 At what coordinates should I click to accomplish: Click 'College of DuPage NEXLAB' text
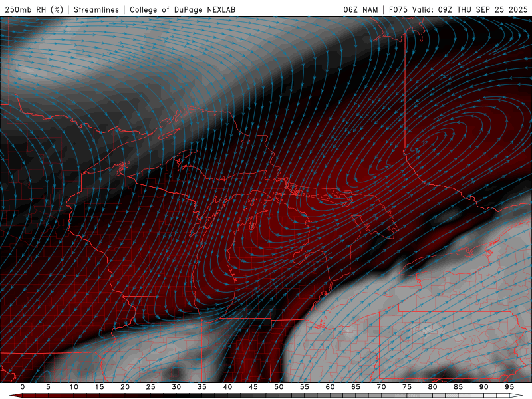coord(182,9)
